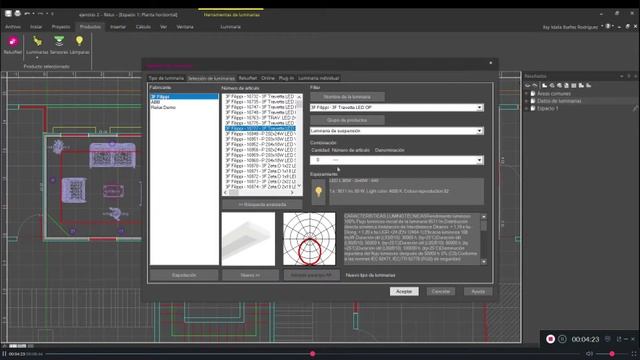
Task: Click the last icon in Resultados toolbar
Action: pos(589,85)
